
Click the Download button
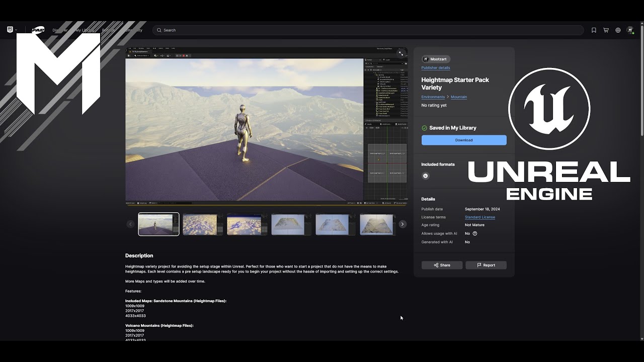[x=464, y=140]
